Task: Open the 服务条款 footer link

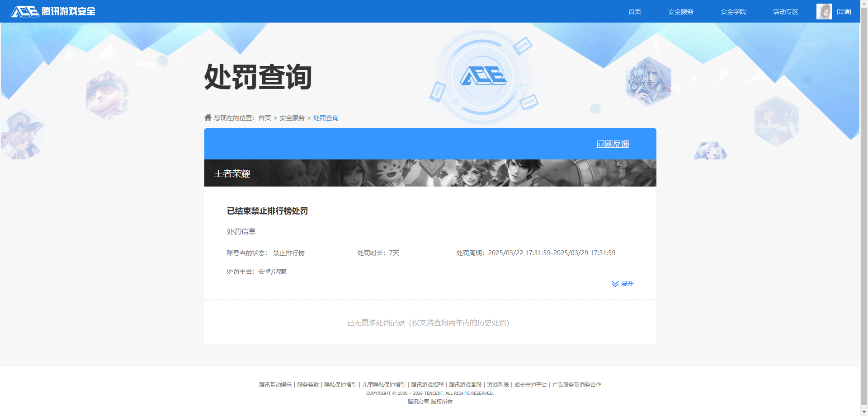Action: tap(308, 385)
